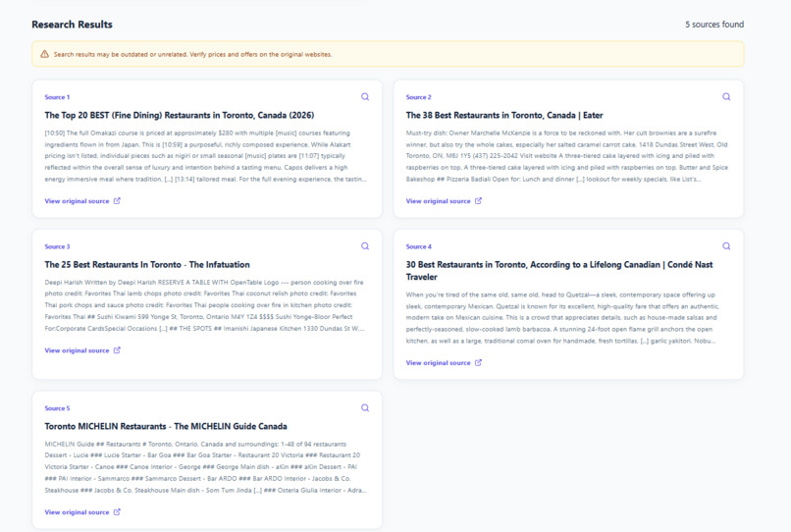Screen dimensions: 791x532
Task: Click external link icon under Source 3
Action: point(117,350)
